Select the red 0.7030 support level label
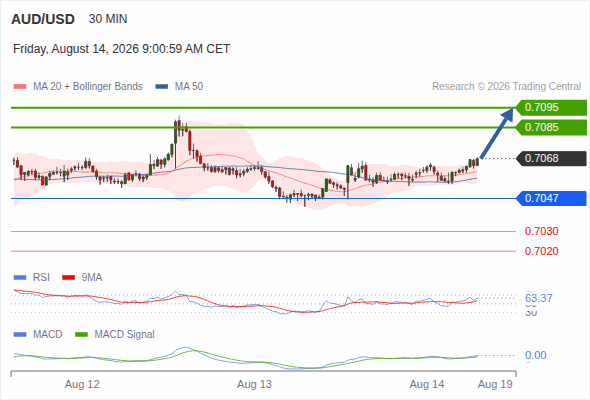 tap(541, 231)
